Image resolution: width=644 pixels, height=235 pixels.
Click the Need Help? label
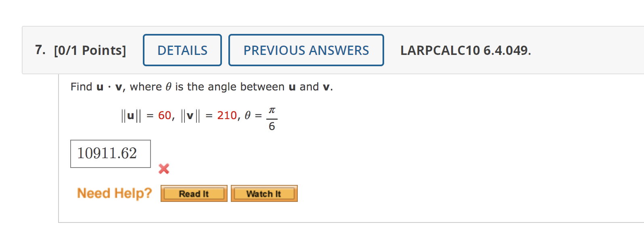pyautogui.click(x=114, y=193)
